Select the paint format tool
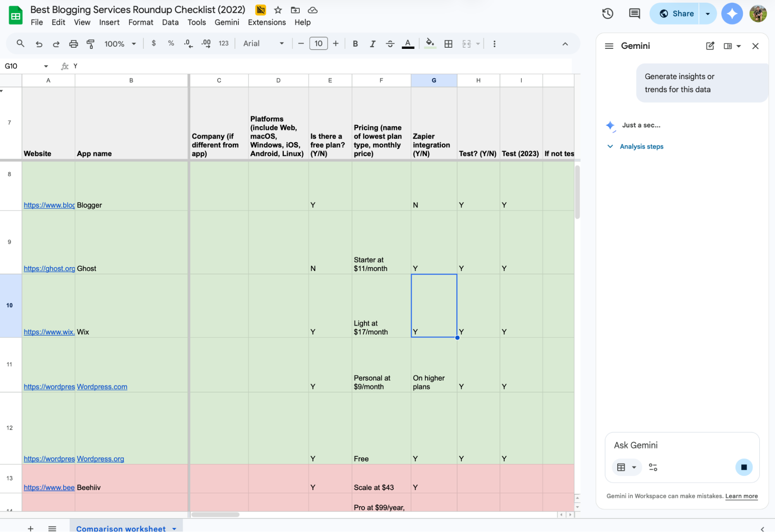 (90, 43)
